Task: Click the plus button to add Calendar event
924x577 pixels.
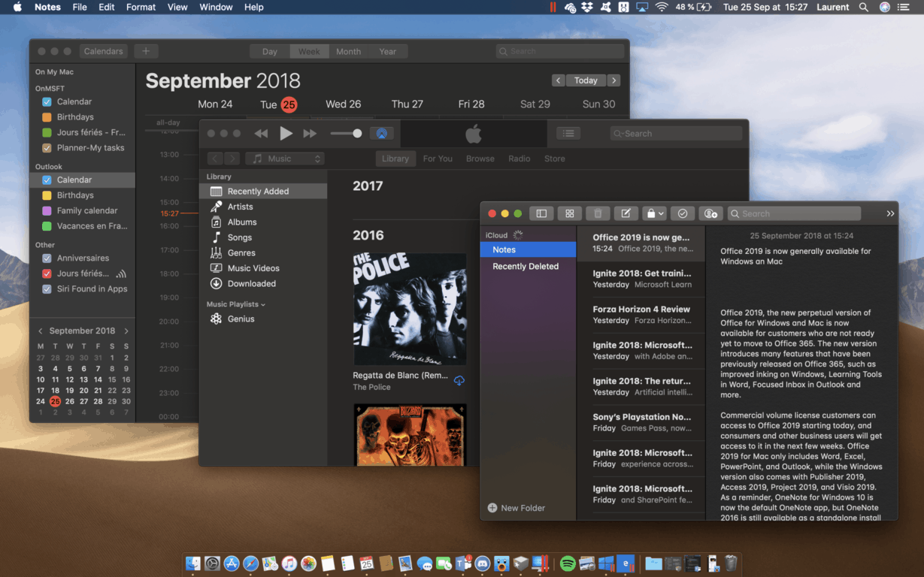Action: (x=146, y=52)
